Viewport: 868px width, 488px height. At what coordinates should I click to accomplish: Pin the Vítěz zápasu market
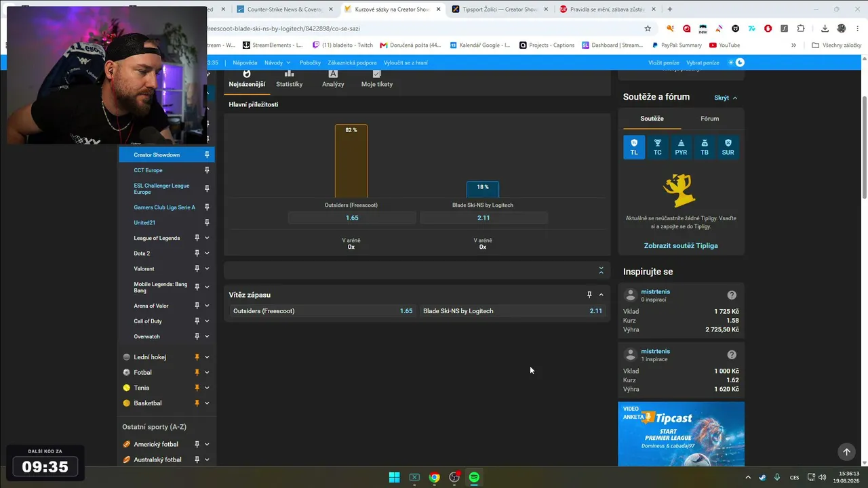click(x=589, y=295)
